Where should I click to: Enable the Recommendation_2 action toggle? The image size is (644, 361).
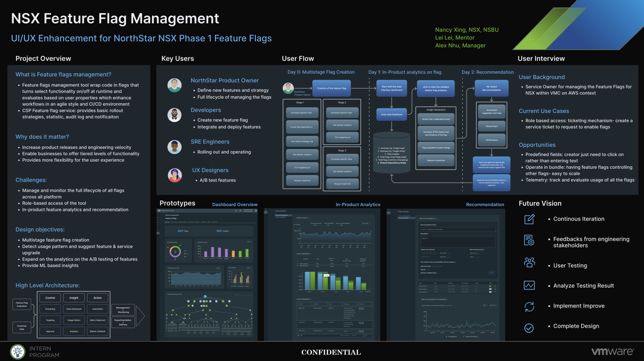[x=491, y=289]
